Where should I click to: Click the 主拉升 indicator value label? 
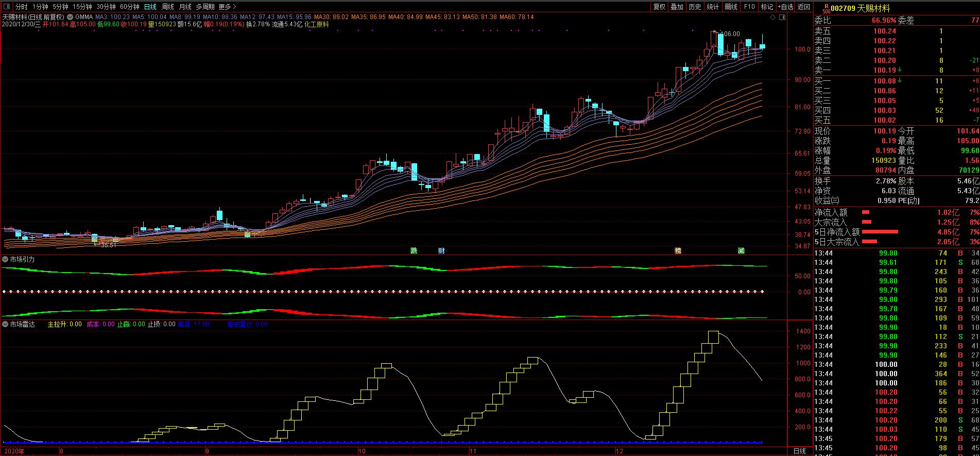click(64, 324)
